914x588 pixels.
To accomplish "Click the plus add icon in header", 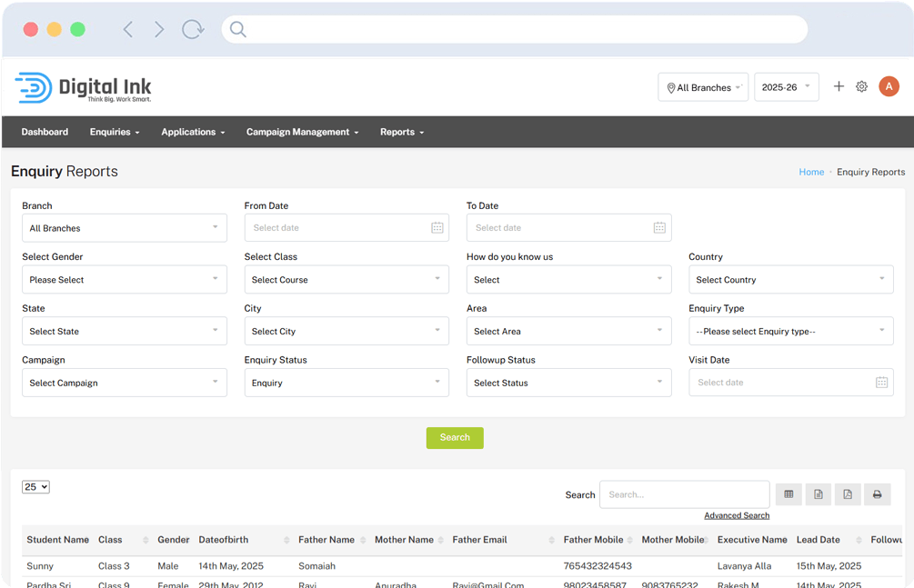I will coord(839,86).
